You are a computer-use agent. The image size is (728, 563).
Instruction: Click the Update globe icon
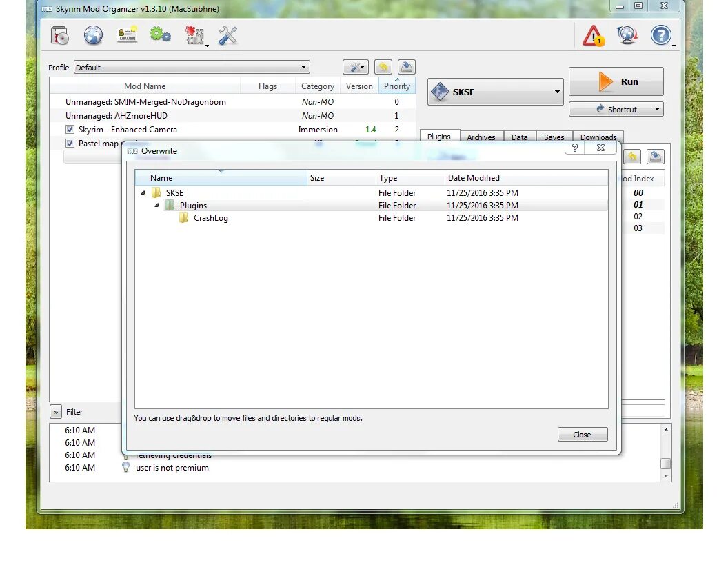click(627, 35)
